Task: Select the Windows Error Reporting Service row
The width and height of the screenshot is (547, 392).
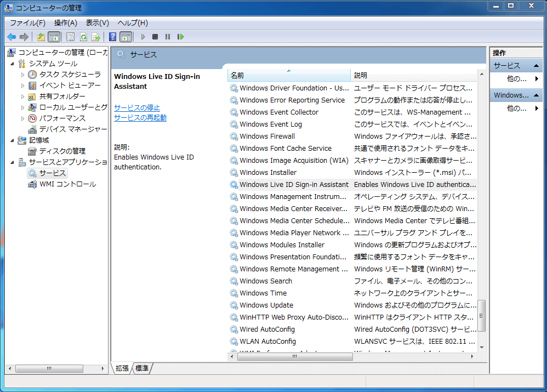Action: coord(352,100)
